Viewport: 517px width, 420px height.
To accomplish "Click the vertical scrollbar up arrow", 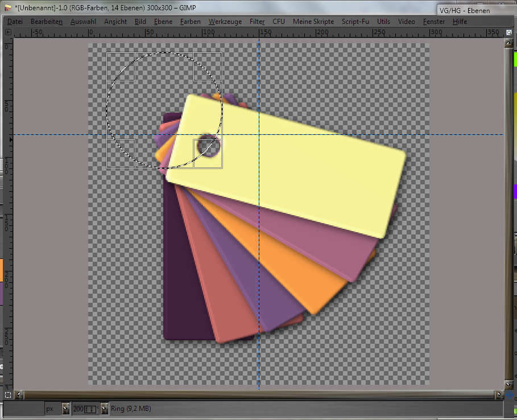I will coord(508,42).
